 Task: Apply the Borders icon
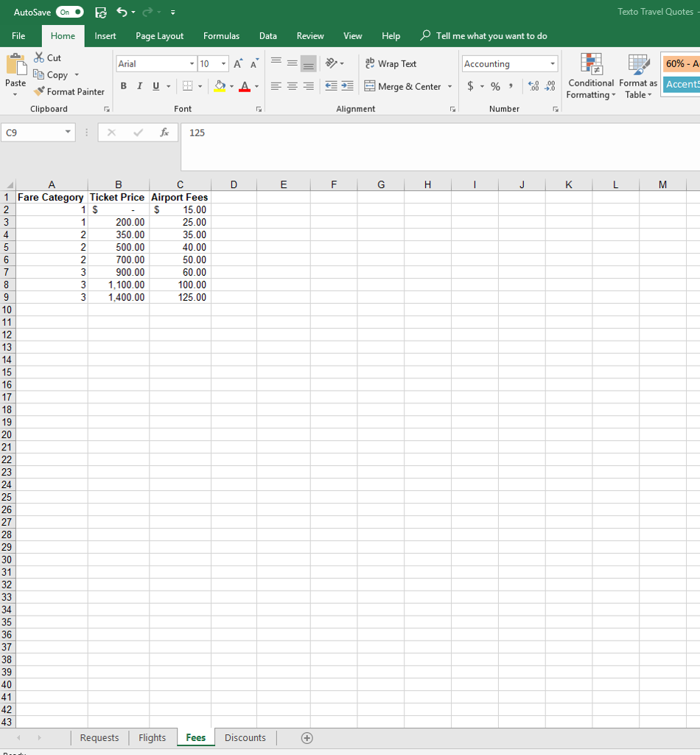[188, 86]
